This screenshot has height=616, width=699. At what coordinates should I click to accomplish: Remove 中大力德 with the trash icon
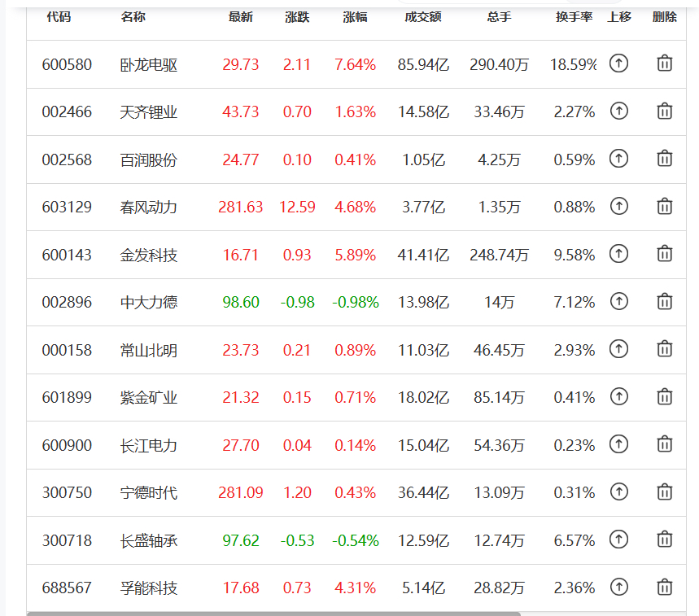(664, 301)
